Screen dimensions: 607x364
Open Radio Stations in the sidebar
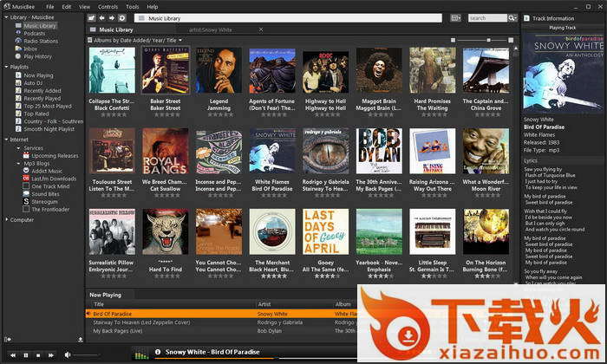tap(41, 41)
